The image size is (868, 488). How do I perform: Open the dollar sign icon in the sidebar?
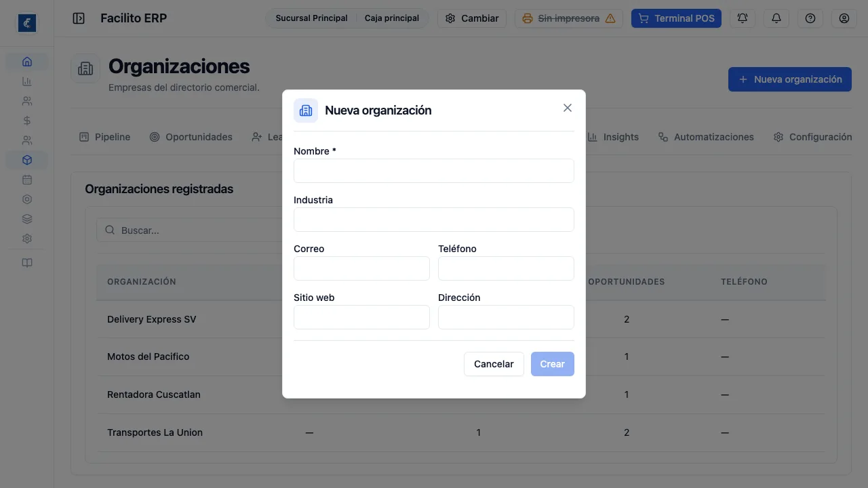pos(27,121)
